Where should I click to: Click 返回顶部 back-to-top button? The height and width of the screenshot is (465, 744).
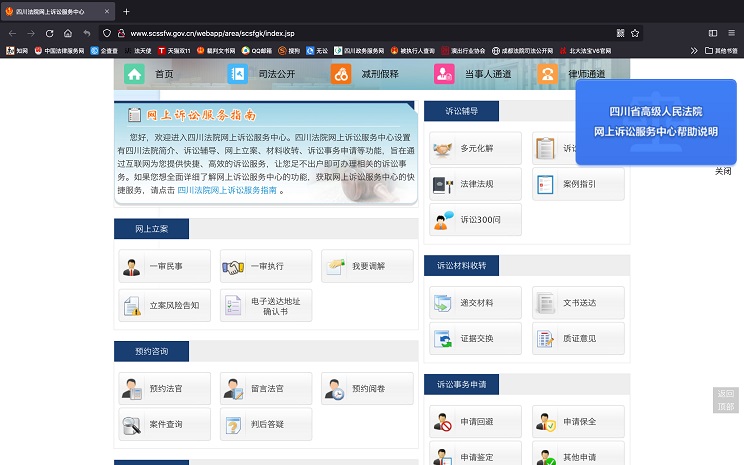point(725,400)
